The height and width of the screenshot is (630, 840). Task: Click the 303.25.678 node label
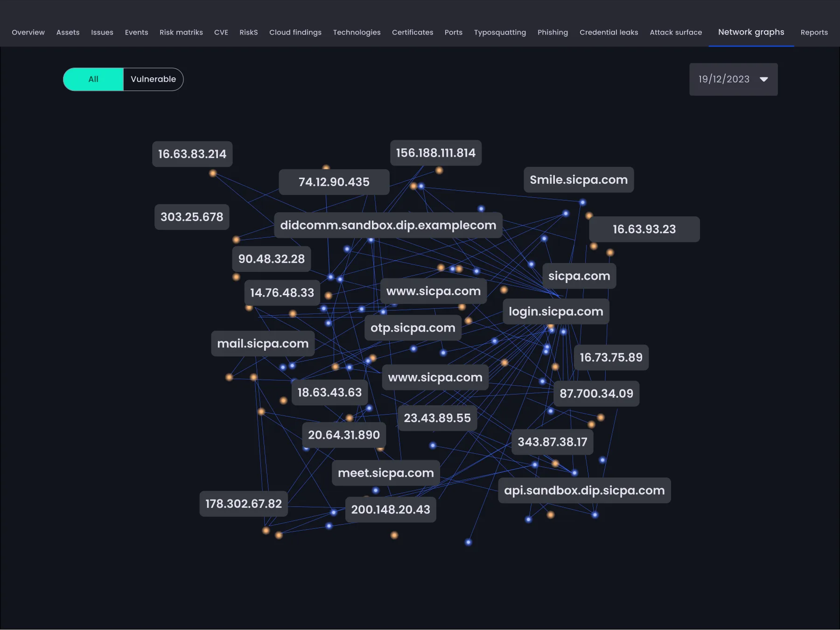[x=192, y=217]
